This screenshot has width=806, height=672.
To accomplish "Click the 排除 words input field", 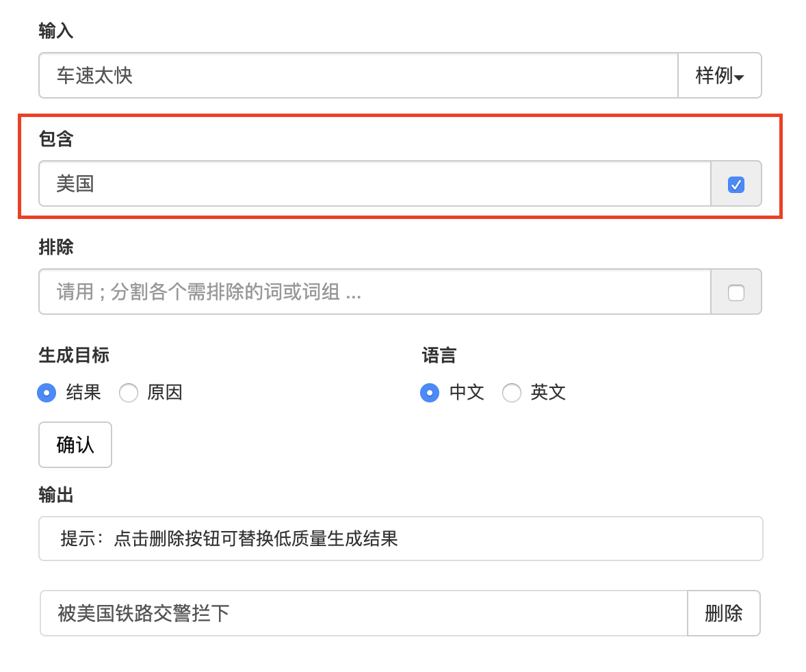I will 375,292.
